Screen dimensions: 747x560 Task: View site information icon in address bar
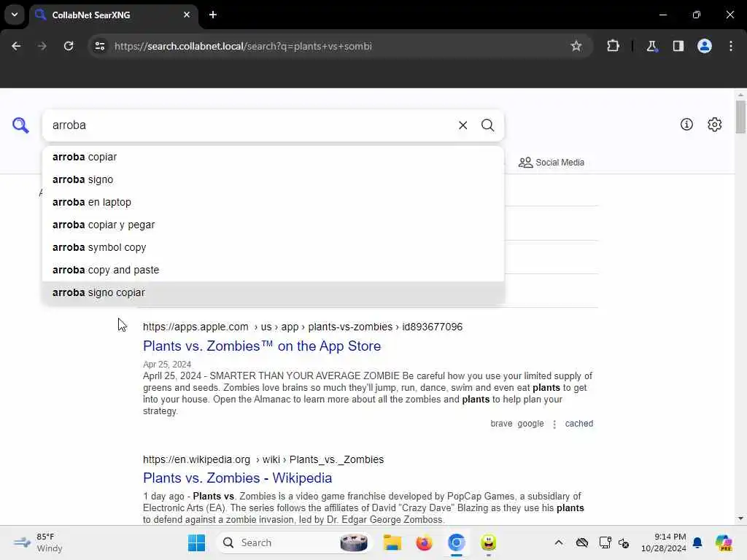[x=100, y=46]
